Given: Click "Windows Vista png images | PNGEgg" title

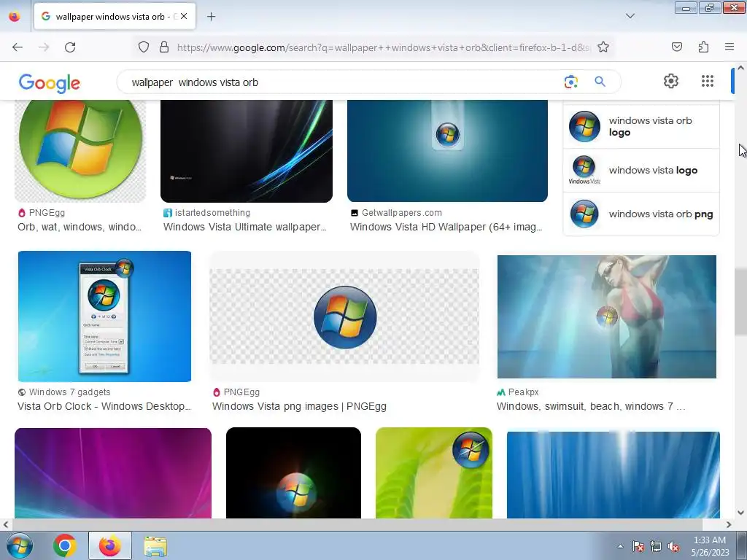Looking at the screenshot, I should (x=299, y=407).
